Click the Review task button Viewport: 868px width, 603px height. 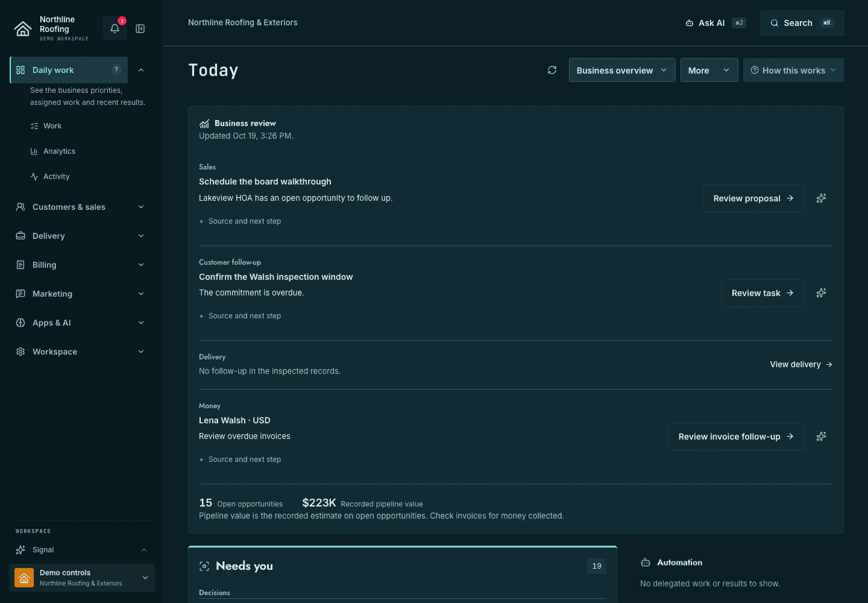tap(763, 293)
